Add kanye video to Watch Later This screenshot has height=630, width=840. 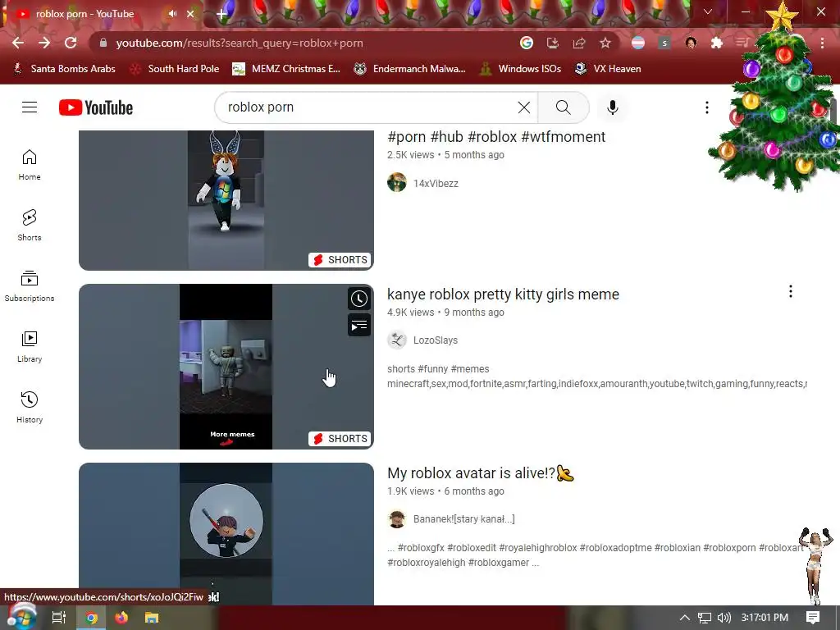point(359,299)
